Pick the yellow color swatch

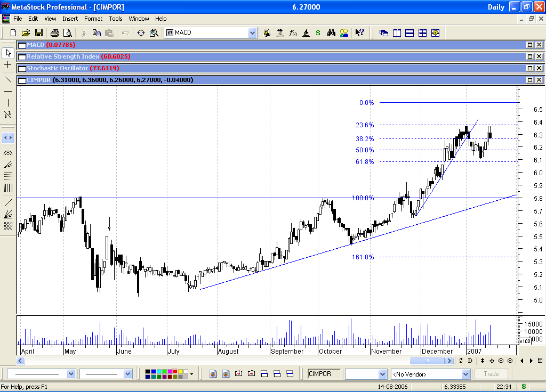pyautogui.click(x=180, y=372)
